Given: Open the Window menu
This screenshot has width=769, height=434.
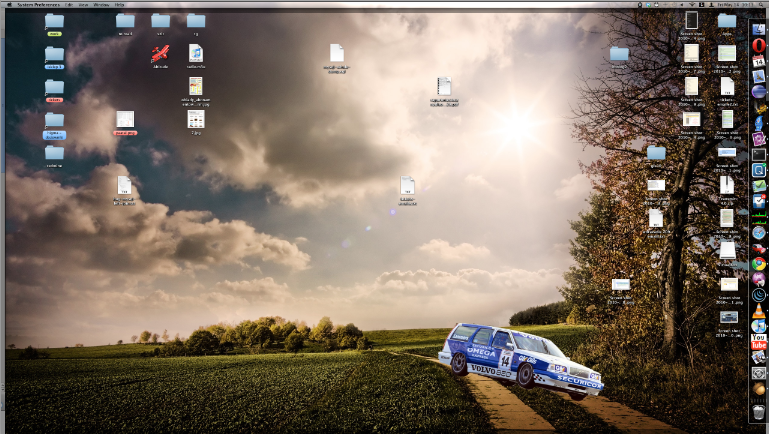Looking at the screenshot, I should click(x=102, y=4).
